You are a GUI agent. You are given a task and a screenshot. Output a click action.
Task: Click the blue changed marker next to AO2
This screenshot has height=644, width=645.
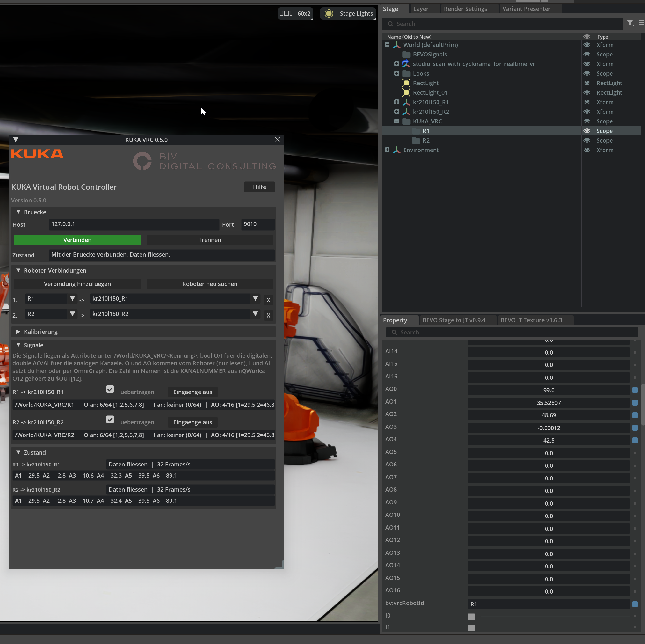click(x=635, y=415)
